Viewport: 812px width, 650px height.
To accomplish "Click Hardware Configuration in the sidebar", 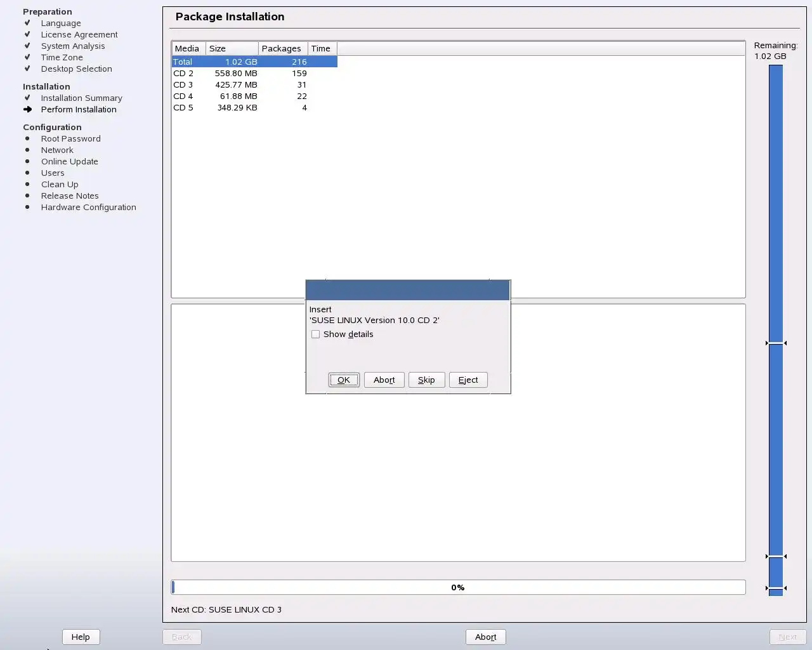I will tap(89, 207).
